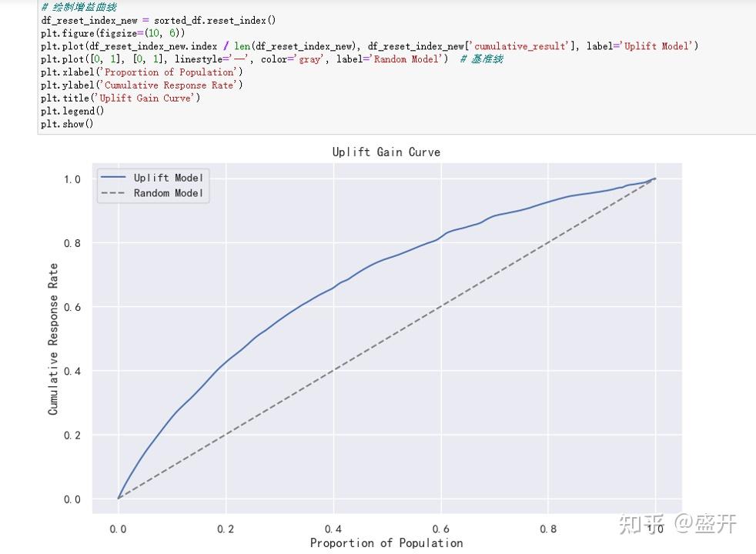756x554 pixels.
Task: Click the y-axis tick label 0.6
Action: 72,307
